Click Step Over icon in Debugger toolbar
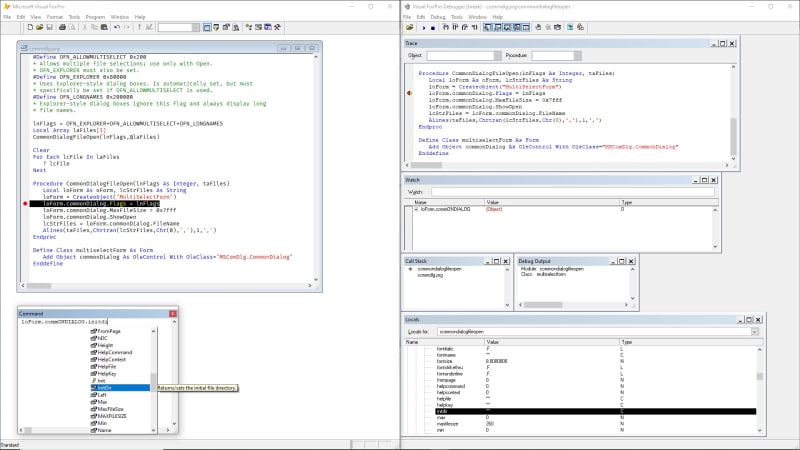This screenshot has height=450, width=800. 455,27
